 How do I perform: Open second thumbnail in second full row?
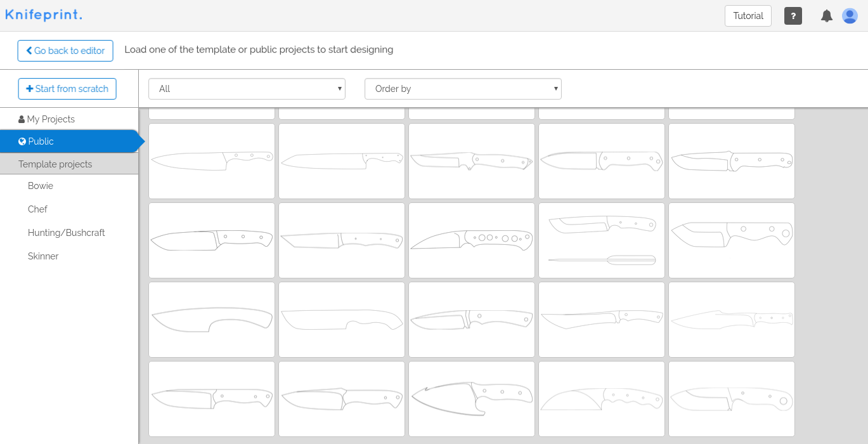pos(342,240)
